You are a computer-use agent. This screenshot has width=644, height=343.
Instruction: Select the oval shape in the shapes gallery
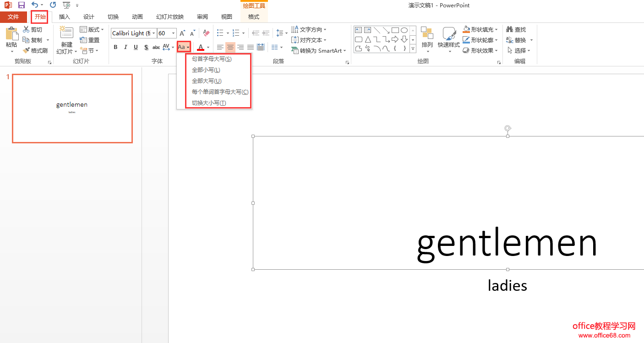404,30
